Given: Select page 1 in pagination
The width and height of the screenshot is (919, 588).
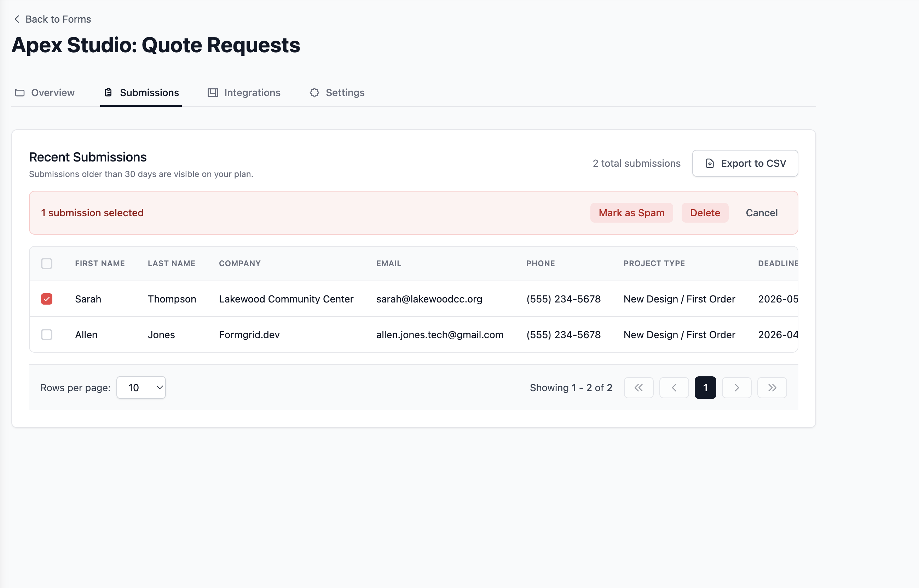Looking at the screenshot, I should (705, 388).
